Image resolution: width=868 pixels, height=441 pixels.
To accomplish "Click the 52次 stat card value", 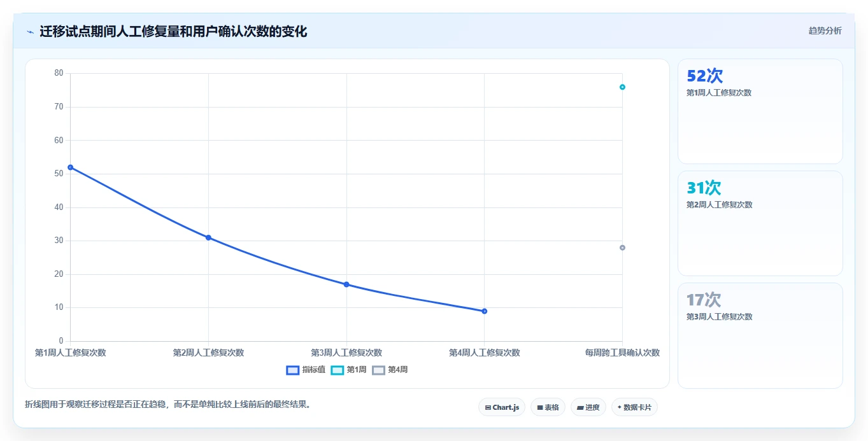I will [x=704, y=76].
